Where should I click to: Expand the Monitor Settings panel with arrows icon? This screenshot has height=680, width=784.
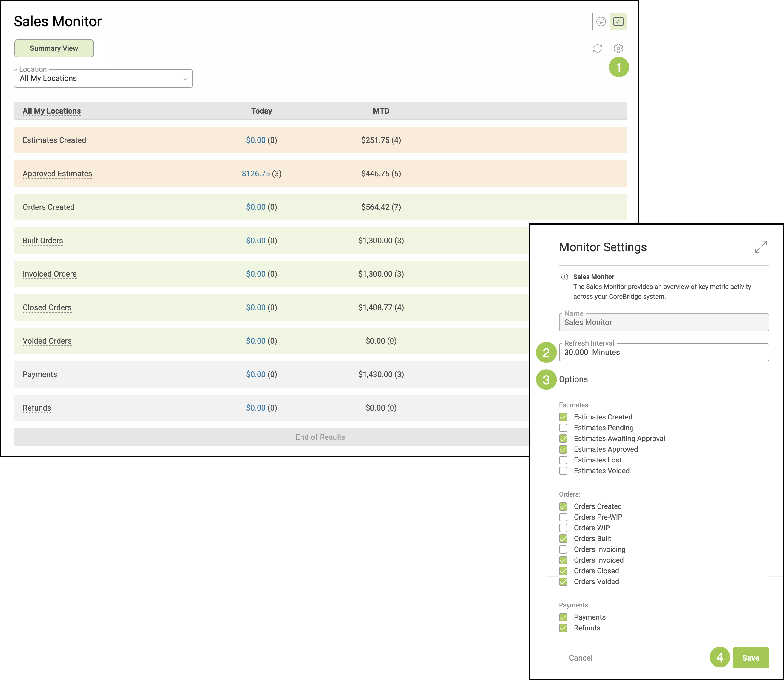point(760,247)
